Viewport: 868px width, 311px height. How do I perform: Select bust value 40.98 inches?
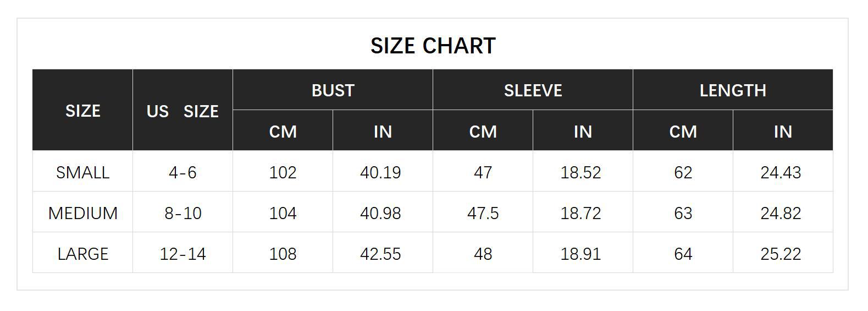380,212
